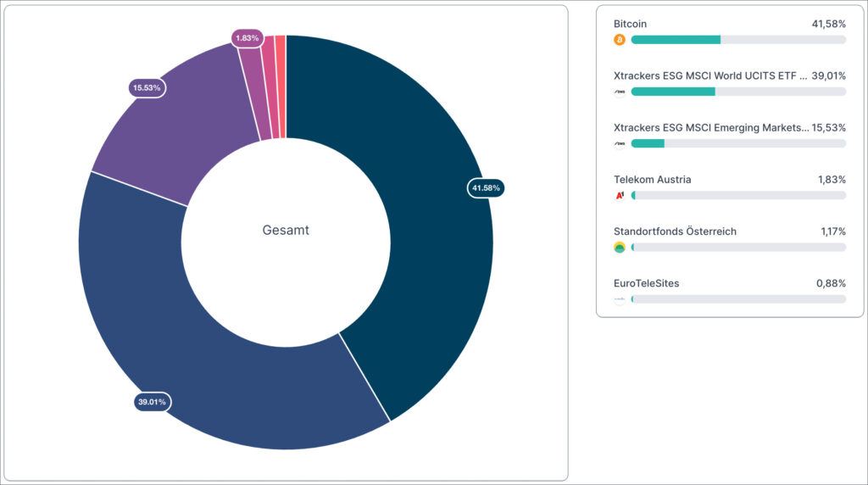Click the EuroTeleSites logo icon
The height and width of the screenshot is (485, 868).
(x=620, y=299)
